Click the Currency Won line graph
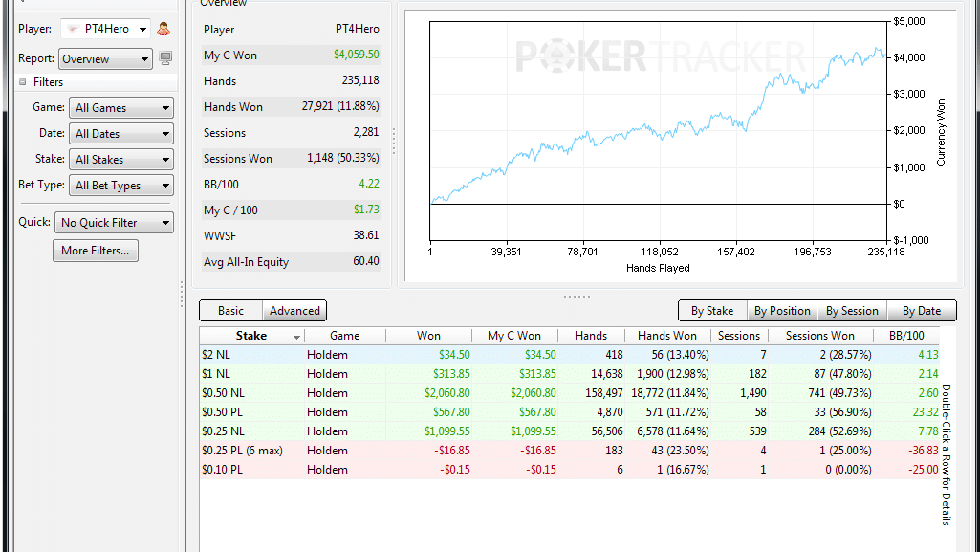This screenshot has width=980, height=552. [658, 131]
